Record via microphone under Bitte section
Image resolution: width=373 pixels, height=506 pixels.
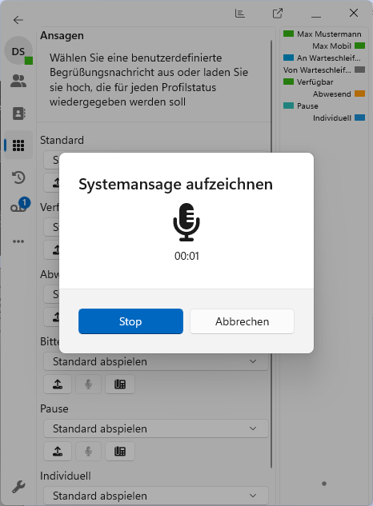pyautogui.click(x=88, y=384)
